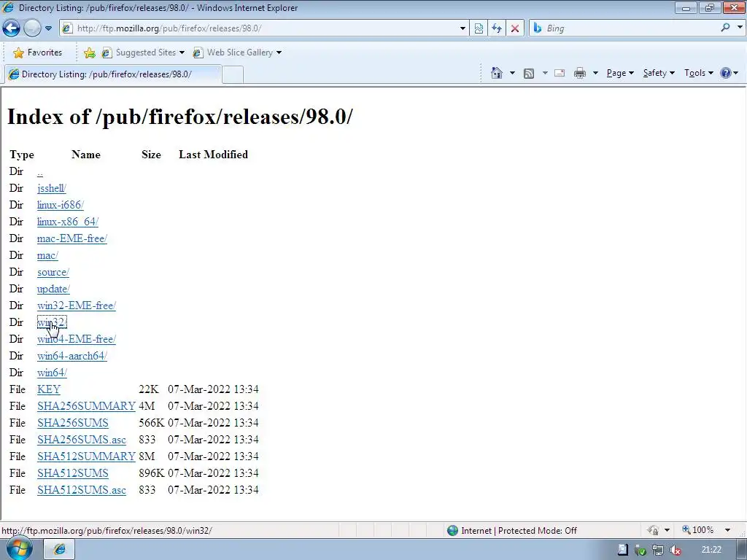The width and height of the screenshot is (747, 560).
Task: Click Internet Explorer taskbar button
Action: [x=60, y=550]
